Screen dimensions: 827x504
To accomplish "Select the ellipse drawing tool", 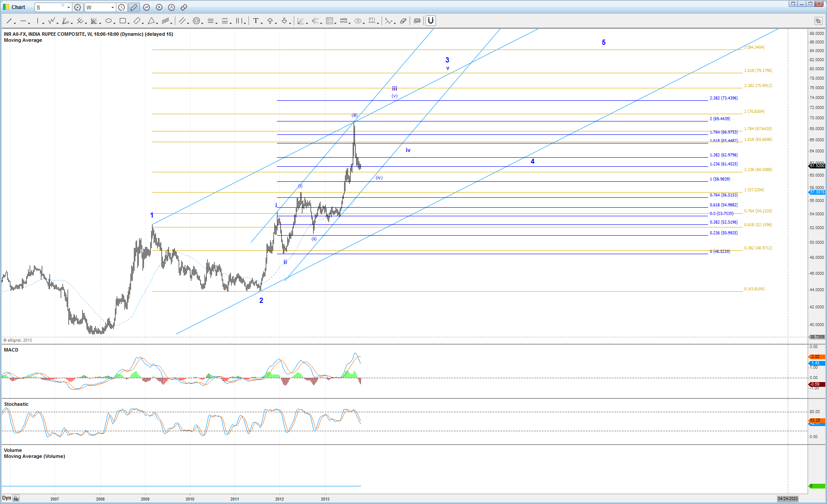I will (109, 21).
